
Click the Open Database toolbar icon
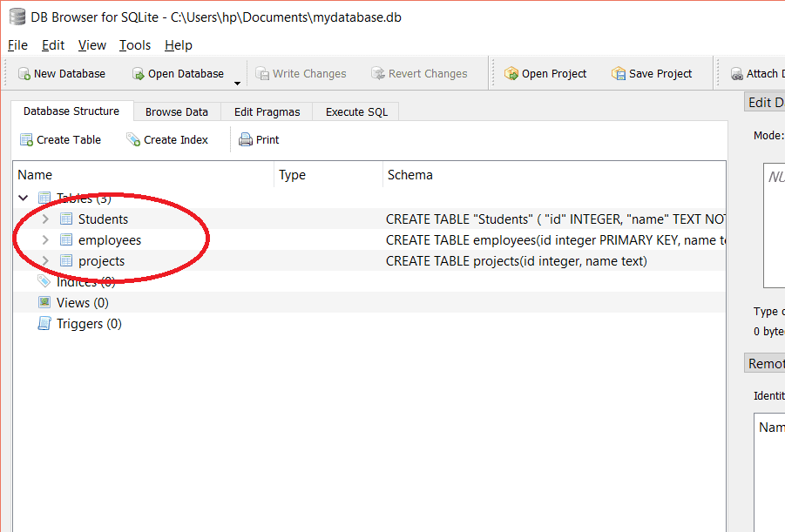[x=138, y=74]
